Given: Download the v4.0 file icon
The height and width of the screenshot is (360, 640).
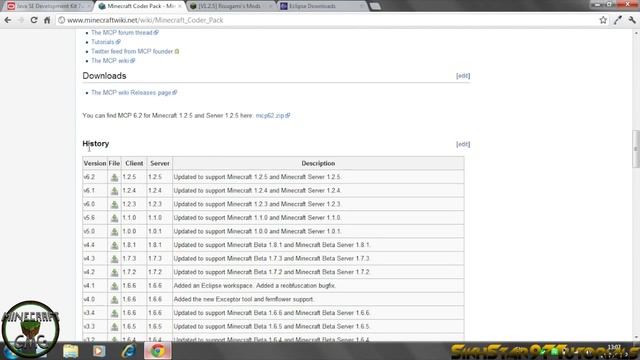Looking at the screenshot, I should coord(114,300).
